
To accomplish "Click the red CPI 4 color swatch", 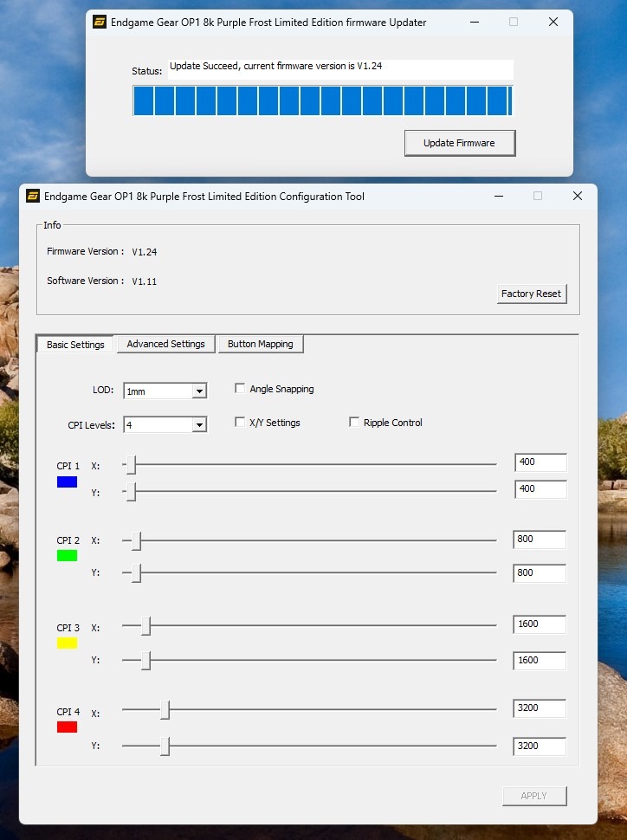I will click(67, 727).
